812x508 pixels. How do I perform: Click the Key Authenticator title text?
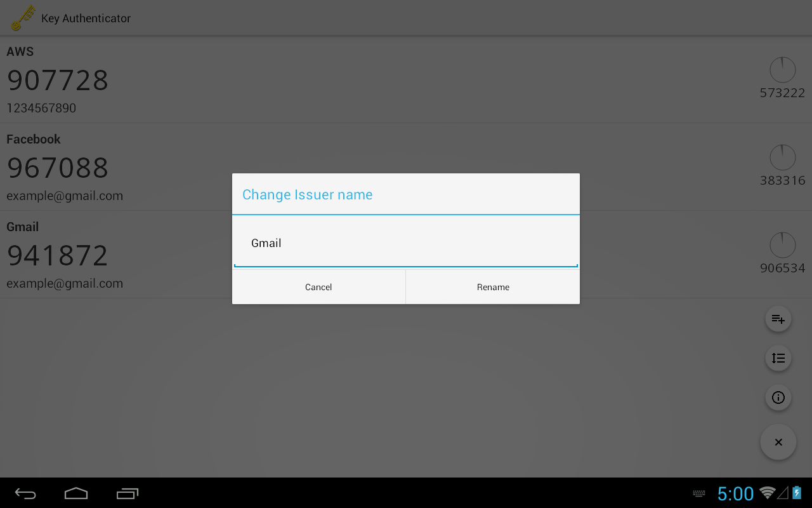tap(86, 18)
